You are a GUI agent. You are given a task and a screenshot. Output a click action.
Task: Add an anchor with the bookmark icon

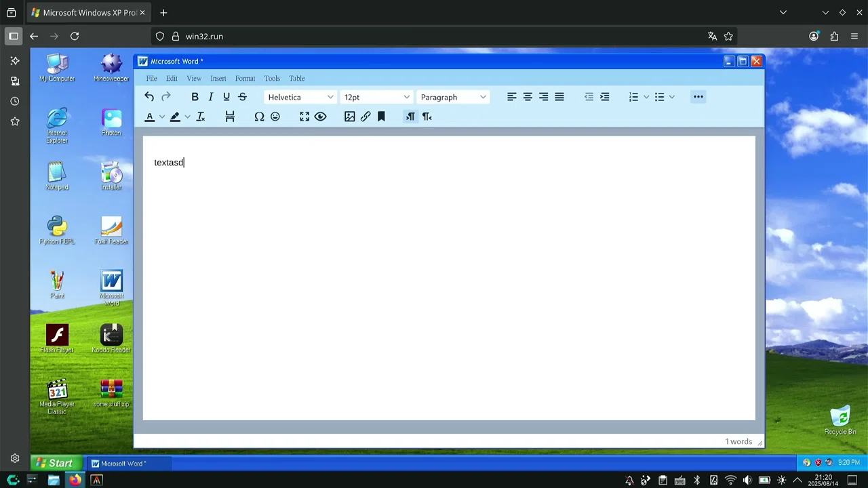click(x=381, y=117)
